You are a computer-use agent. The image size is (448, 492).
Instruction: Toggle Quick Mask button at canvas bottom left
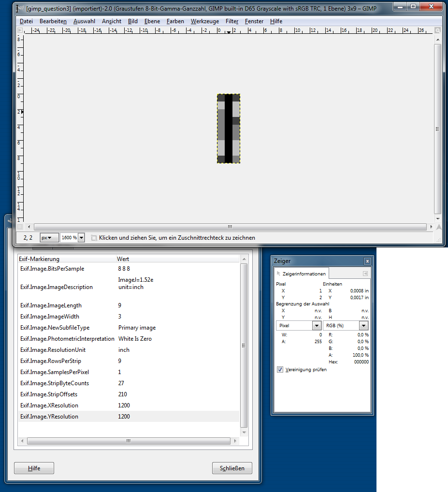pos(20,227)
